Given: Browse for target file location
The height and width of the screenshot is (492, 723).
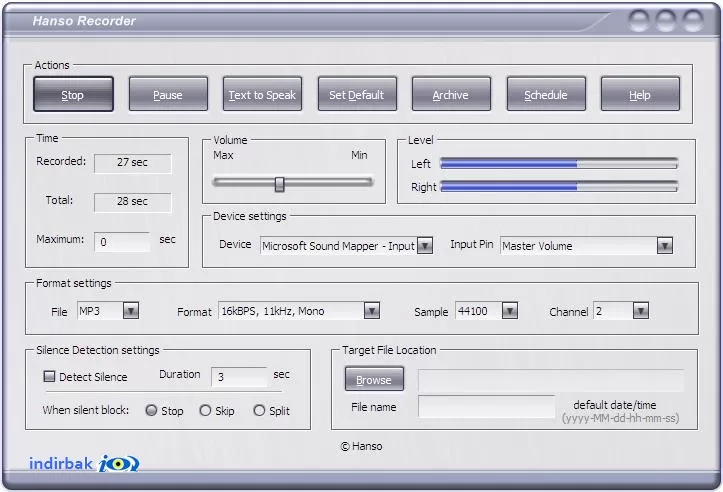Looking at the screenshot, I should point(374,379).
